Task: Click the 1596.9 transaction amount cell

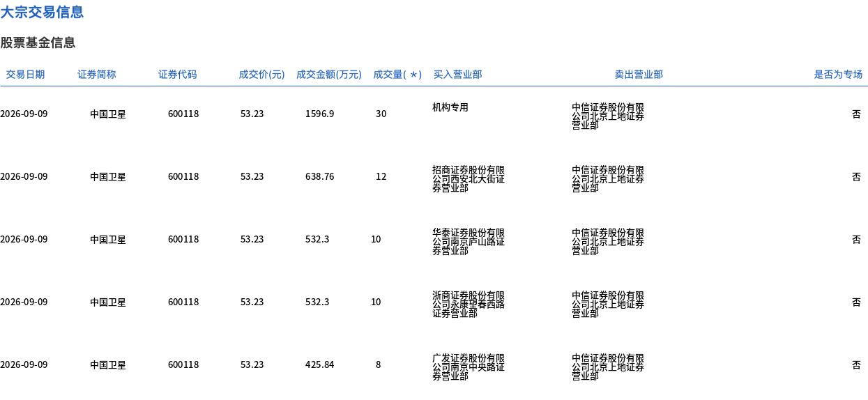Action: pos(319,114)
